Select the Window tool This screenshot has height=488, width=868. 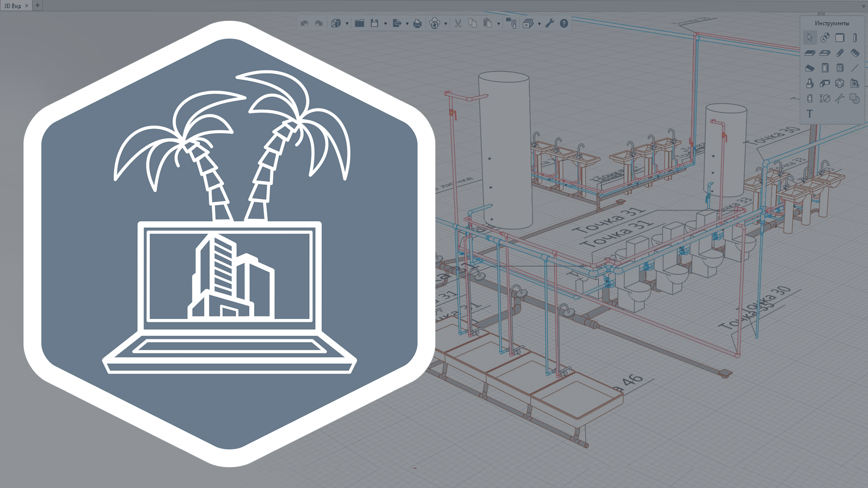coord(840,68)
